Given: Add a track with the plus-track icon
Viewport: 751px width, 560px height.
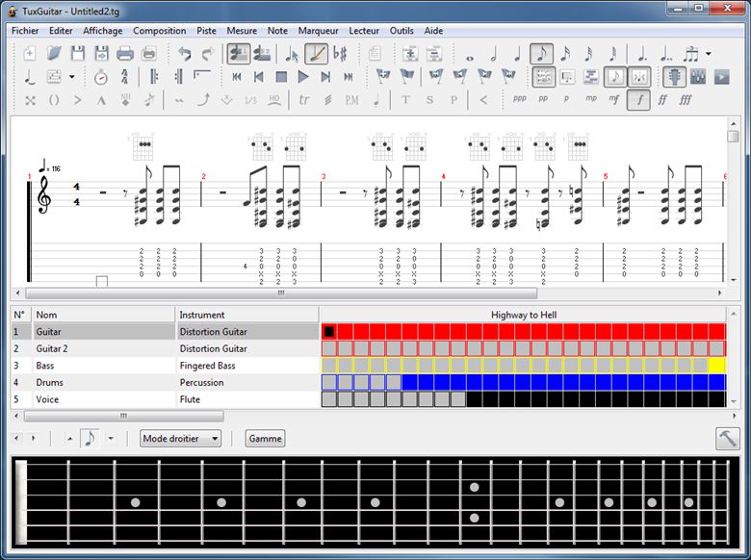Looking at the screenshot, I should (x=410, y=54).
